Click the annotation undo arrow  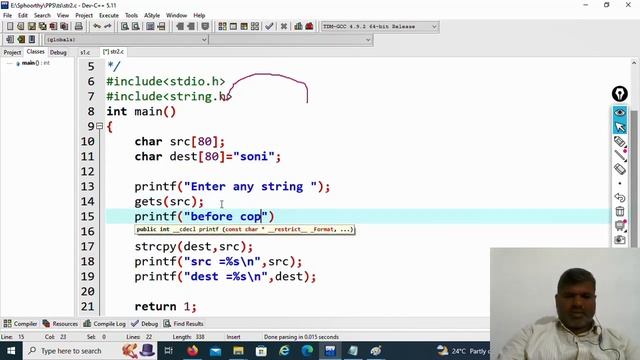pyautogui.click(x=620, y=198)
